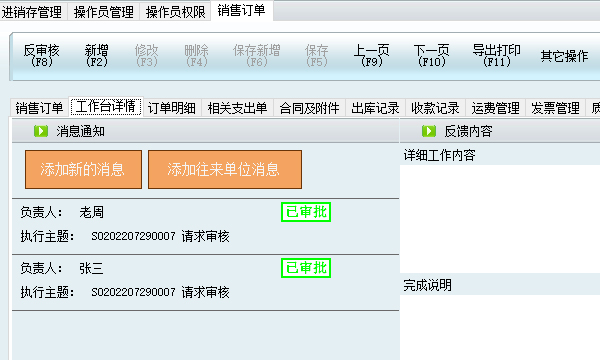Image resolution: width=600 pixels, height=360 pixels.
Task: Go to previous page with 上一页 (F9)
Action: click(372, 56)
